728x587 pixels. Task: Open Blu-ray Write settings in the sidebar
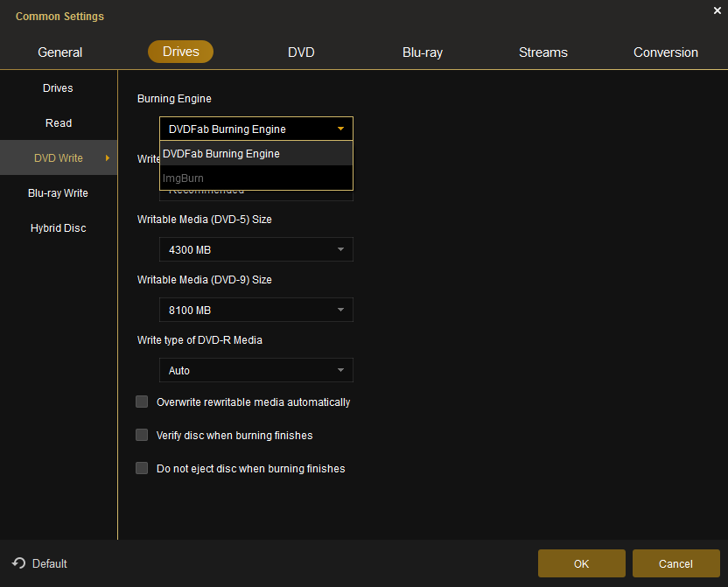[x=58, y=193]
